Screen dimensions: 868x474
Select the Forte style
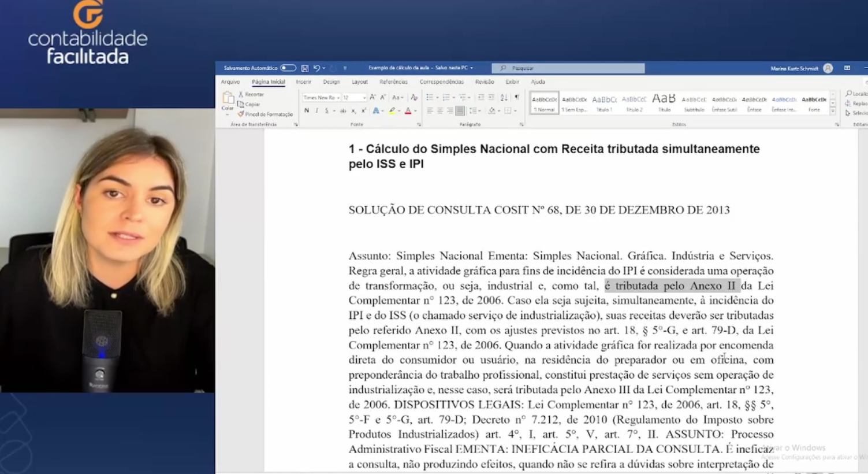814,103
